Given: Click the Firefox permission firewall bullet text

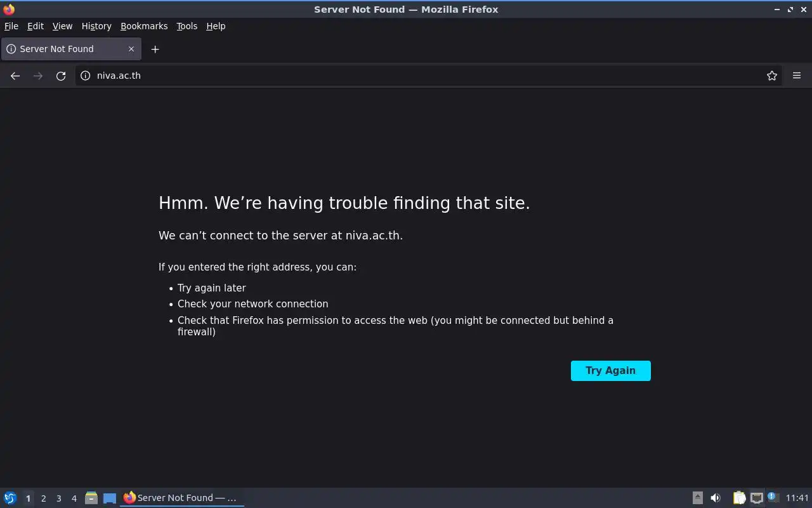Looking at the screenshot, I should 395,326.
